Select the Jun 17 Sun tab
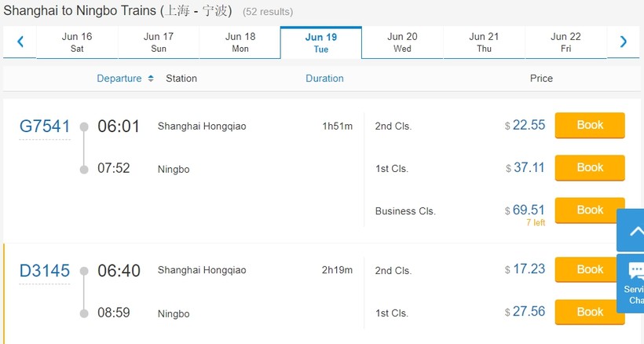The image size is (644, 344). (x=159, y=42)
